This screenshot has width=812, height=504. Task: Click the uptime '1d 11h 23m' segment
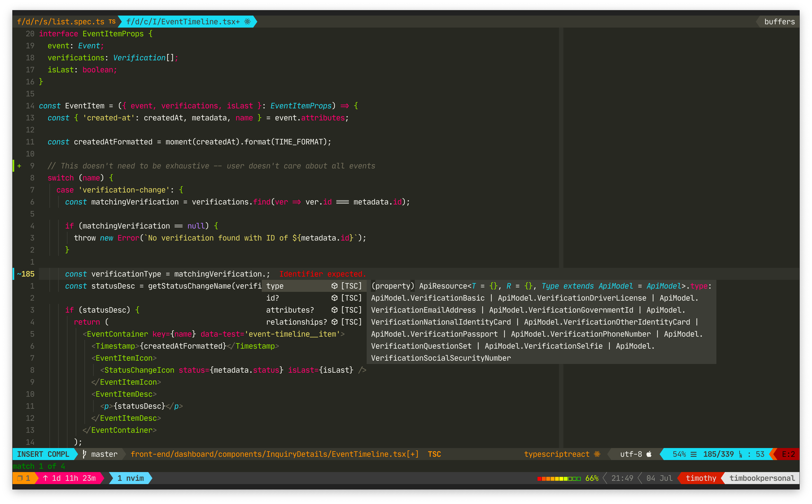69,478
